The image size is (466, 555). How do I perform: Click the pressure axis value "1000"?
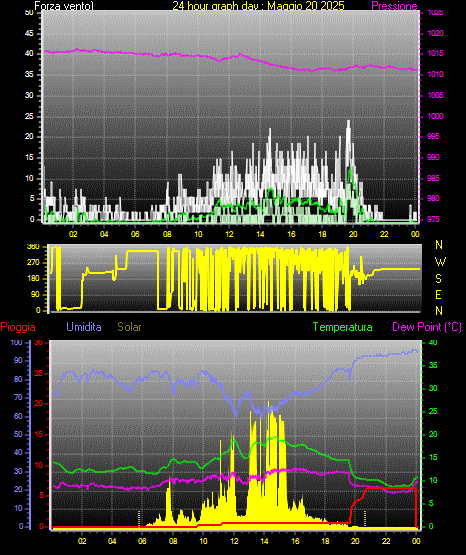tap(435, 116)
